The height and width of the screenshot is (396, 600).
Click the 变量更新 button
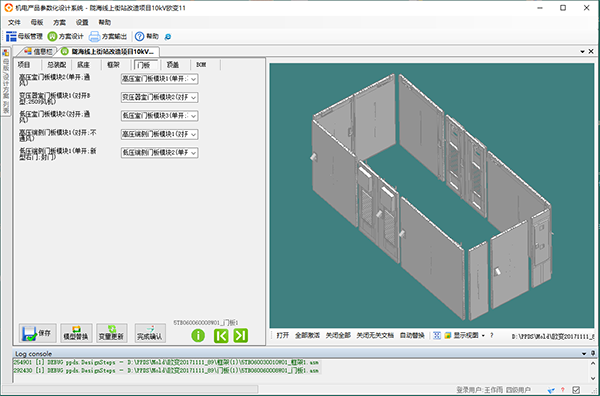click(111, 333)
